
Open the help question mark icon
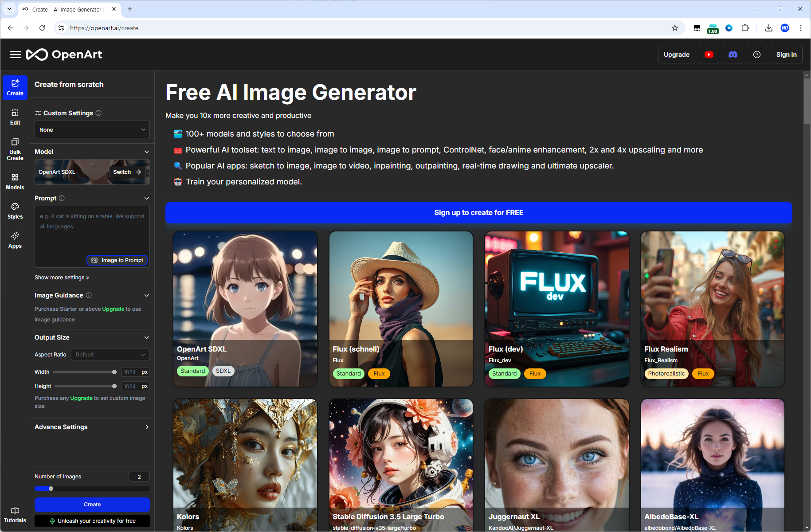[x=757, y=55]
